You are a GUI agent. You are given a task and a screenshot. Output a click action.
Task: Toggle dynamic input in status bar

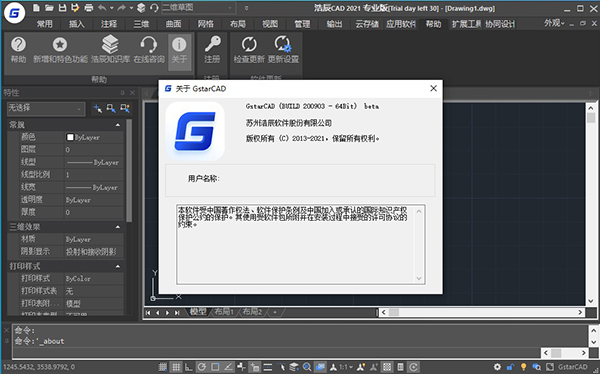pos(254,367)
